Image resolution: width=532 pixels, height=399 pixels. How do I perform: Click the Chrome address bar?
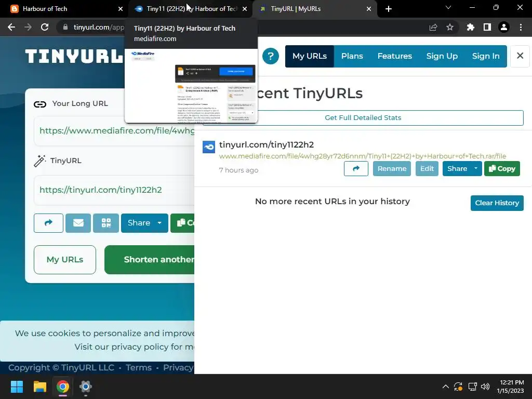coord(98,27)
